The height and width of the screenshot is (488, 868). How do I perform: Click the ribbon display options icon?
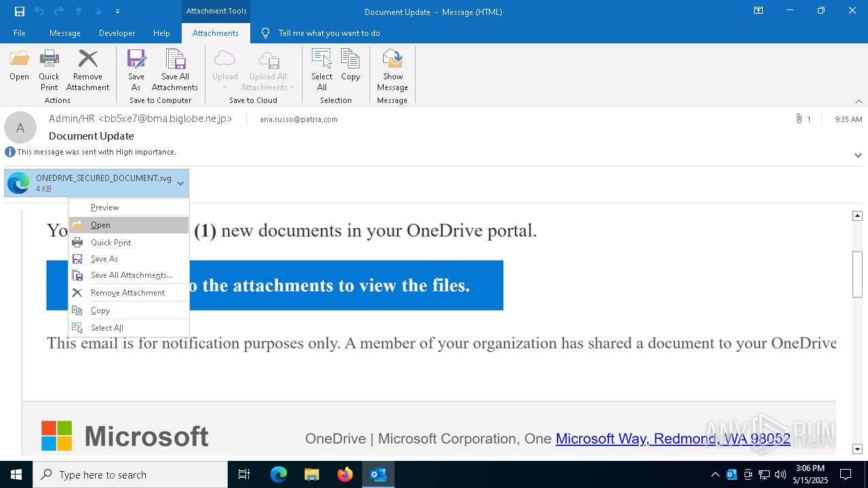(759, 11)
